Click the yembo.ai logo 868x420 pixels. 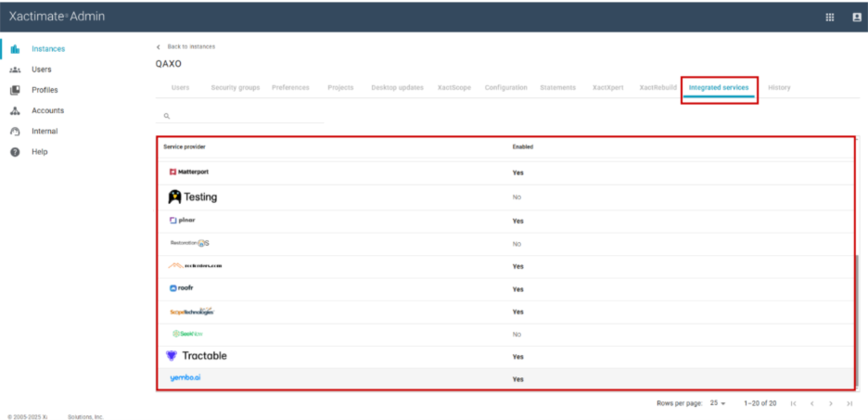(185, 378)
